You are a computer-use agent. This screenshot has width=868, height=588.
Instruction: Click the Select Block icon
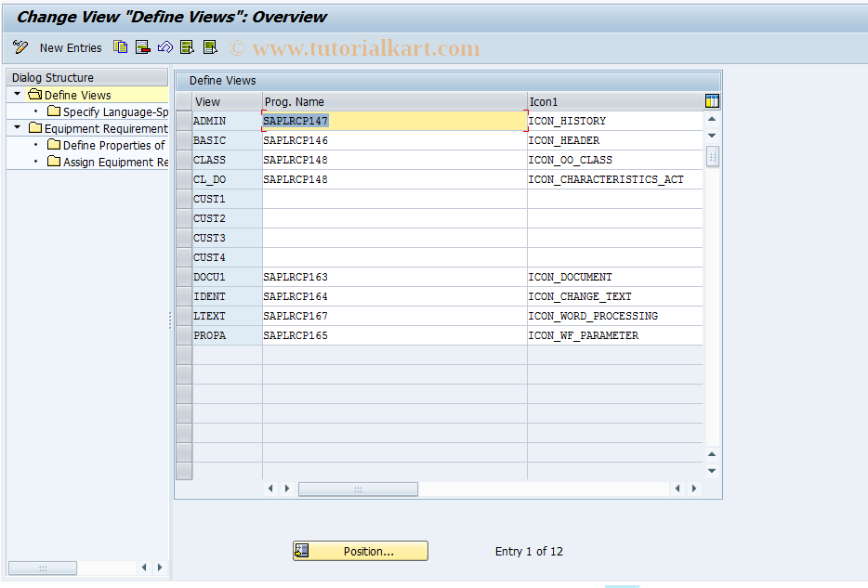[210, 46]
